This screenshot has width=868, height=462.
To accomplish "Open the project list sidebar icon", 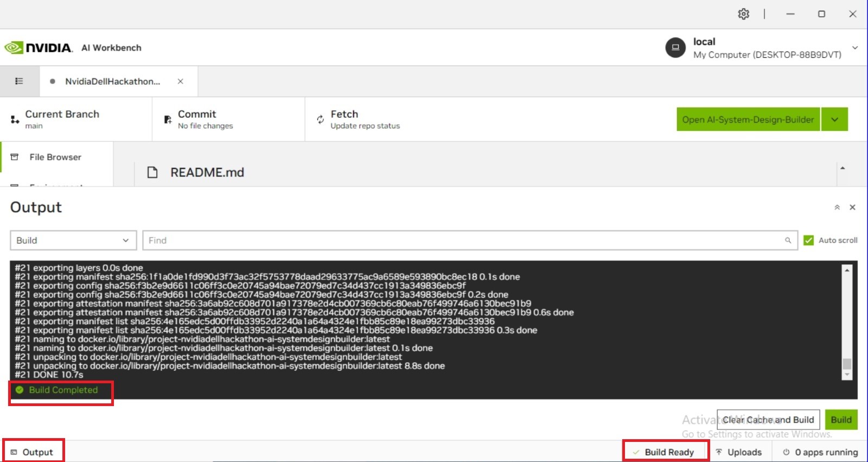I will (19, 81).
